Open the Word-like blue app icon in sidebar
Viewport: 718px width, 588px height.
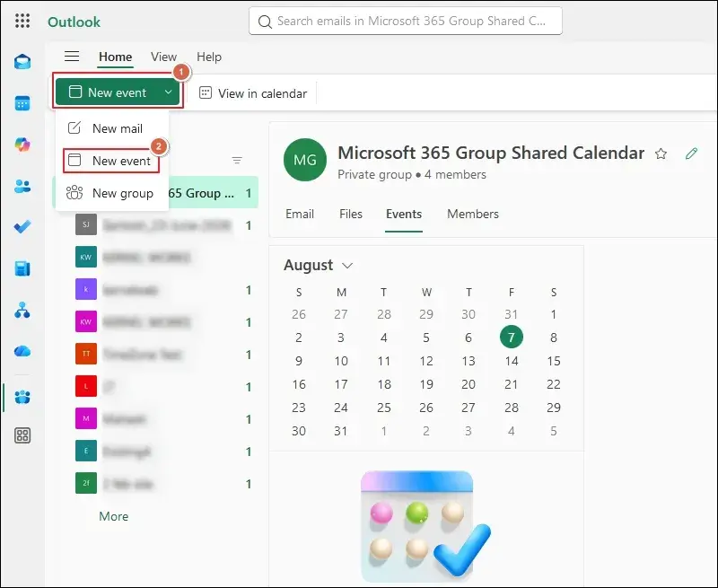point(22,268)
